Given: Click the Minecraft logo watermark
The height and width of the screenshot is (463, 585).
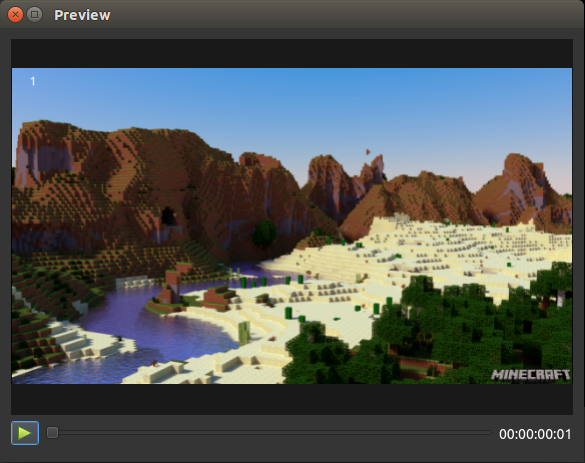Looking at the screenshot, I should tap(531, 375).
